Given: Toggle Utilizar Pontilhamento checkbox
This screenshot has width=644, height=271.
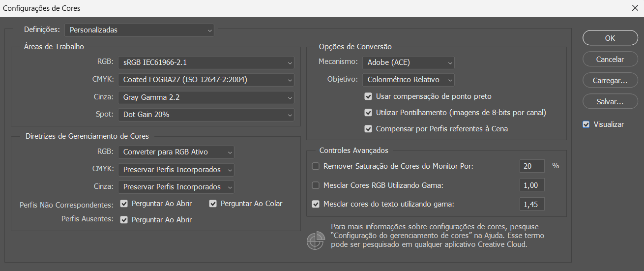Looking at the screenshot, I should tap(368, 113).
